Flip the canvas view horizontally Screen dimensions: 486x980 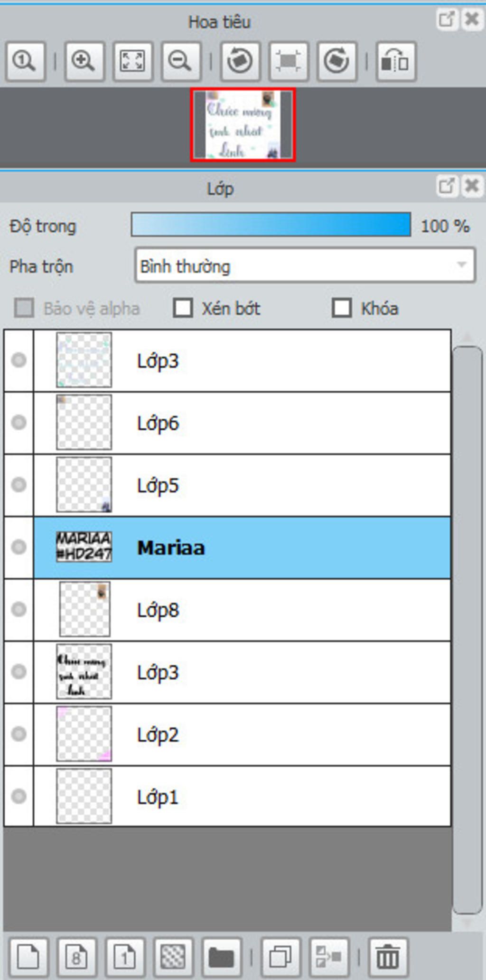coord(396,61)
